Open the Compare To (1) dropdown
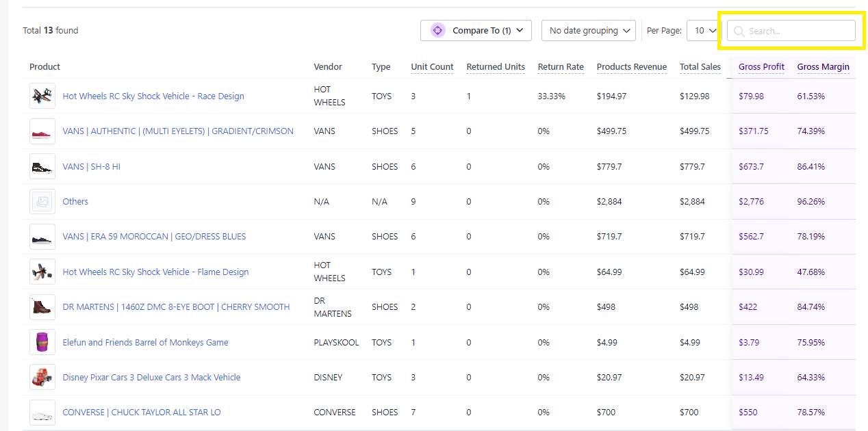868x431 pixels. (x=476, y=30)
